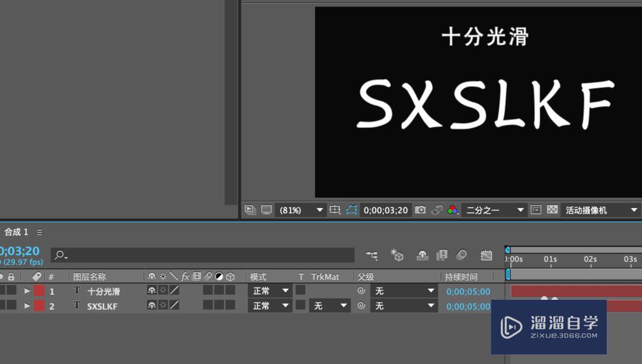Take snapshot with the camera icon

click(420, 210)
